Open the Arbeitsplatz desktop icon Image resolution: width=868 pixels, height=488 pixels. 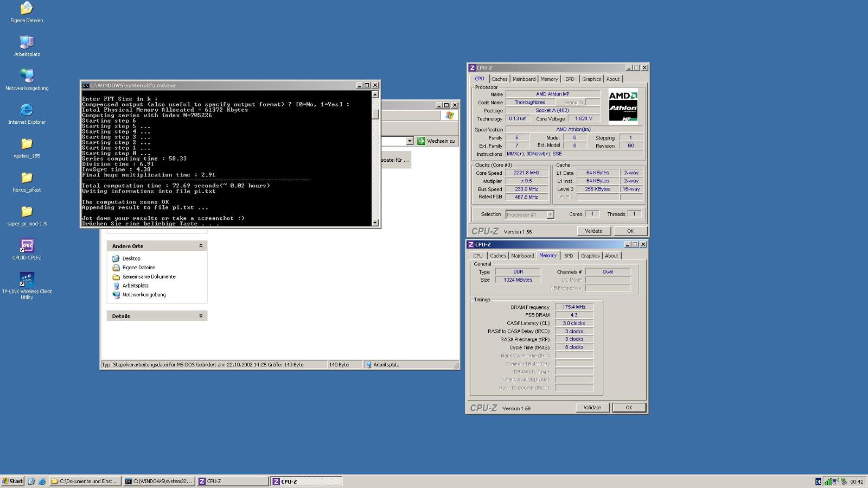pyautogui.click(x=27, y=46)
